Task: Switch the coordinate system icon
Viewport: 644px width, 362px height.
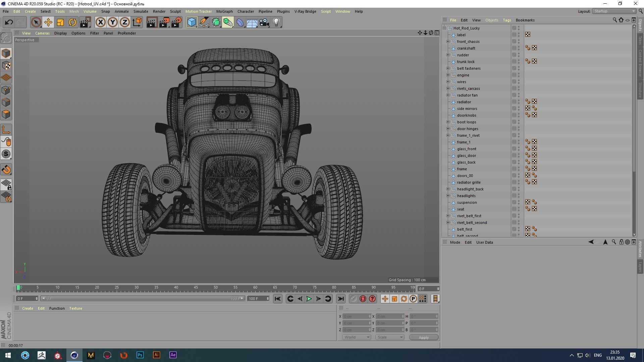Action: tap(137, 22)
